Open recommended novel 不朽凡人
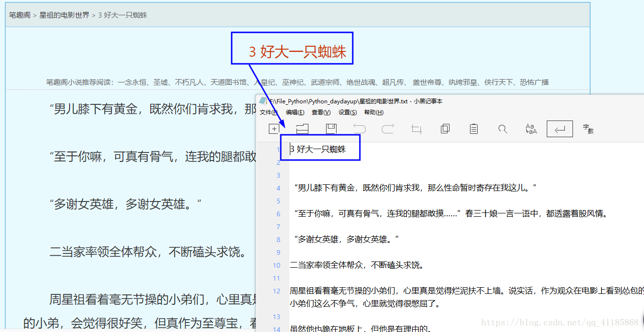Viewport: 644px width, 332px height. pos(189,82)
